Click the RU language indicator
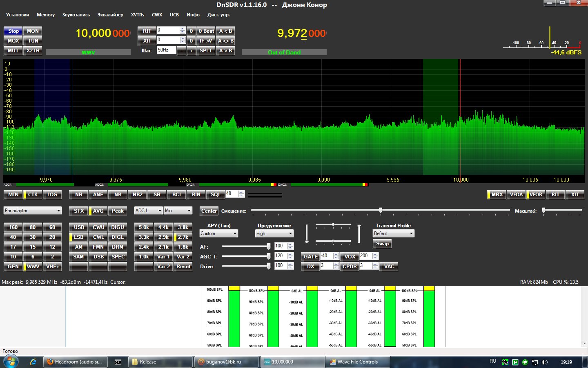588x368 pixels. (493, 361)
